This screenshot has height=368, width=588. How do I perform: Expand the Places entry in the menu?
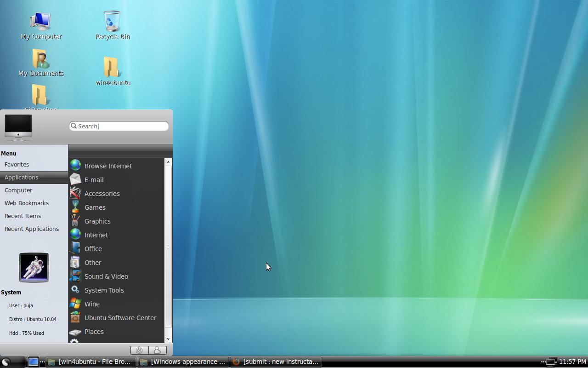point(94,331)
